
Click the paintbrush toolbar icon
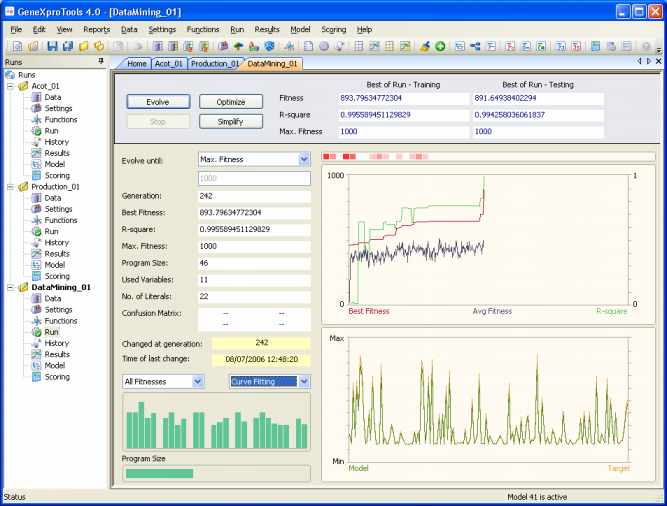pos(425,46)
